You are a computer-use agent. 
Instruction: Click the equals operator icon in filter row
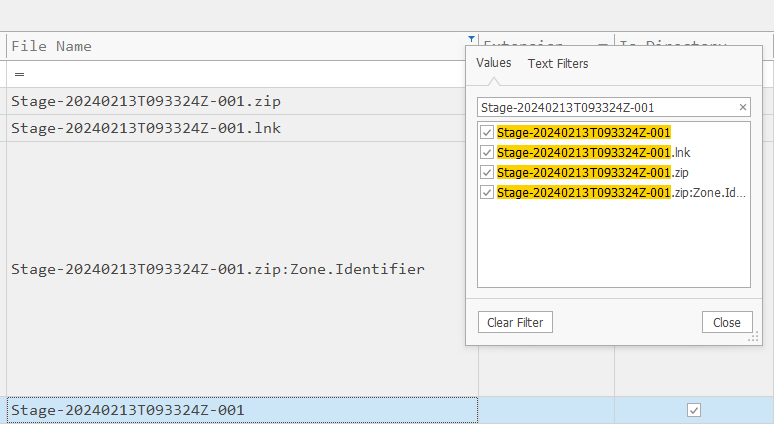(19, 74)
